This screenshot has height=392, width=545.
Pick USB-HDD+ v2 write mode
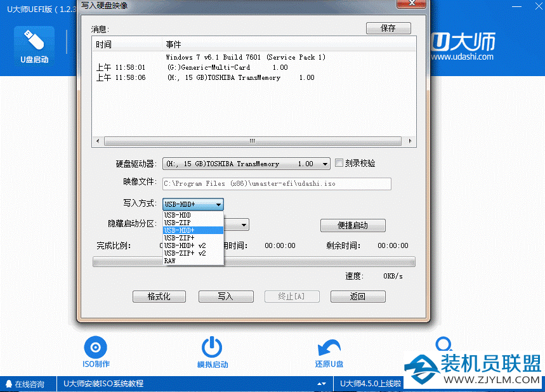click(x=193, y=245)
